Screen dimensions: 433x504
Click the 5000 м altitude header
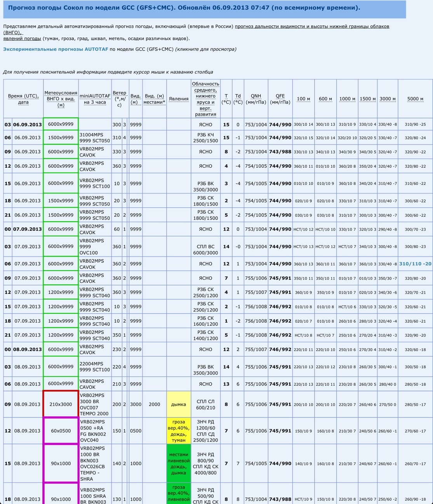point(415,99)
